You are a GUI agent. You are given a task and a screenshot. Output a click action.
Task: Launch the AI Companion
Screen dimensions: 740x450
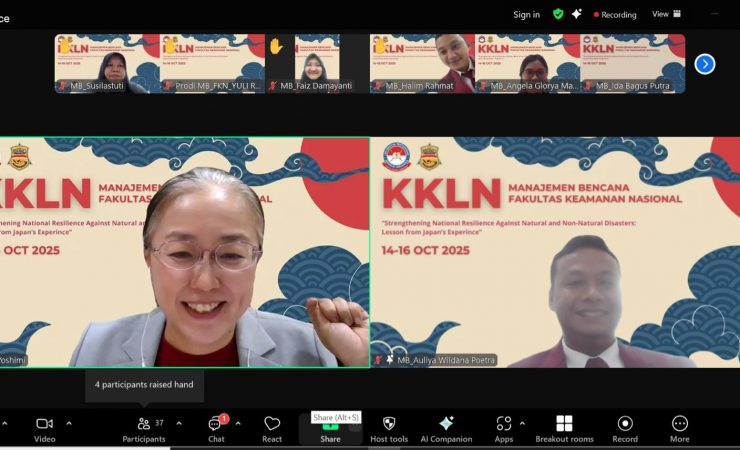click(446, 428)
